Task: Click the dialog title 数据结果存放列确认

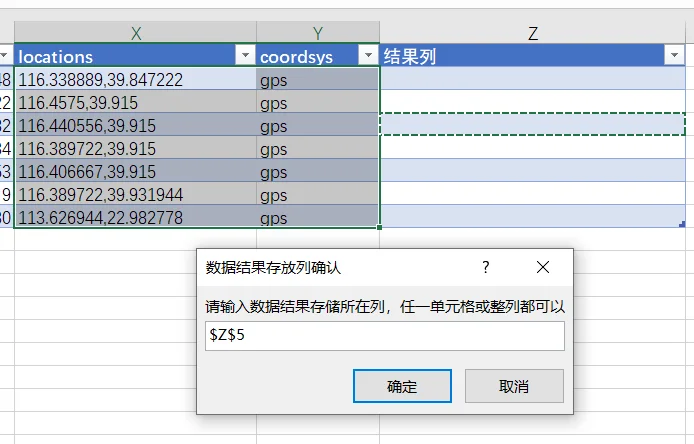Action: click(x=273, y=268)
